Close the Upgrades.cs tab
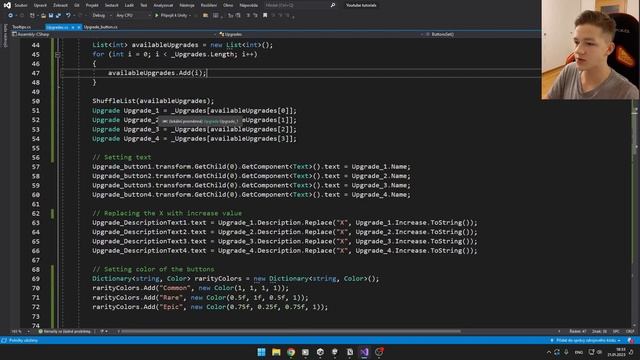 click(79, 27)
